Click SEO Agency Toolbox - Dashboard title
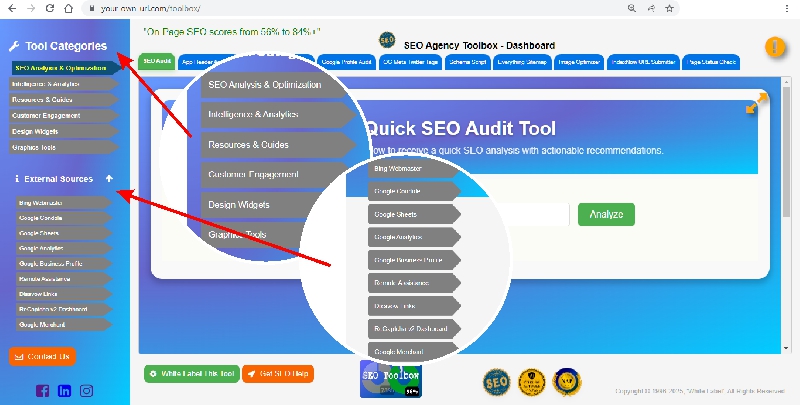The image size is (800, 405). point(479,45)
